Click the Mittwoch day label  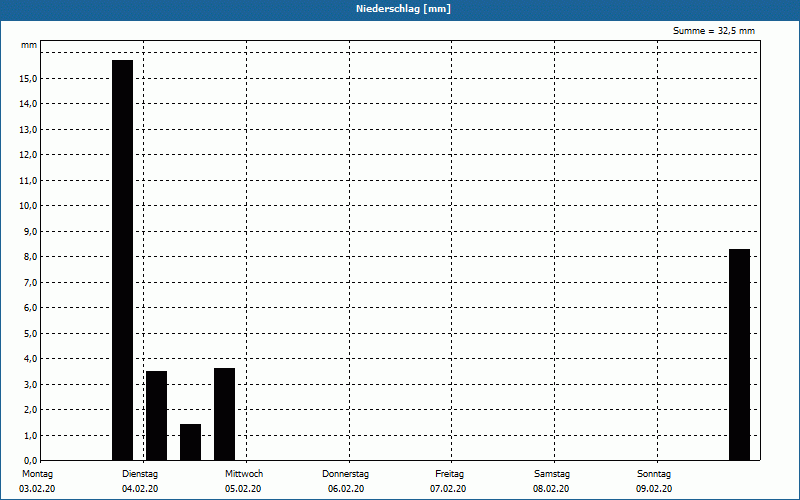point(244,473)
